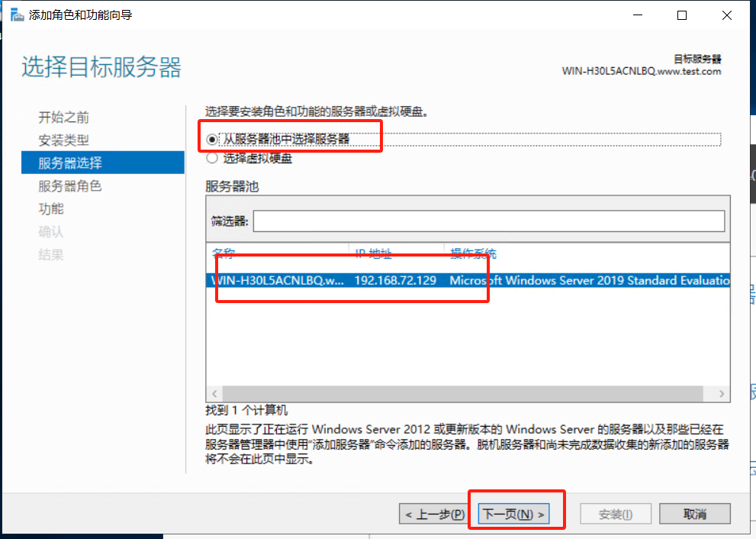Click the left arrow of horizontal scrollbar
Screen dimensions: 756x539
pyautogui.click(x=214, y=394)
